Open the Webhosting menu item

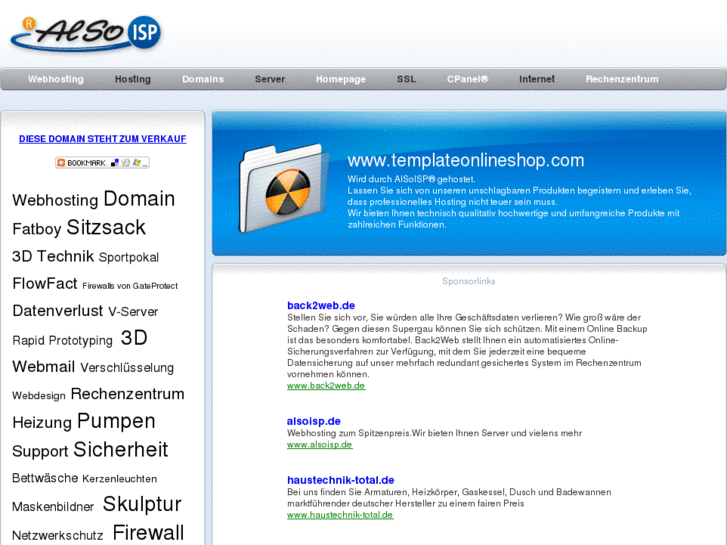[x=56, y=79]
